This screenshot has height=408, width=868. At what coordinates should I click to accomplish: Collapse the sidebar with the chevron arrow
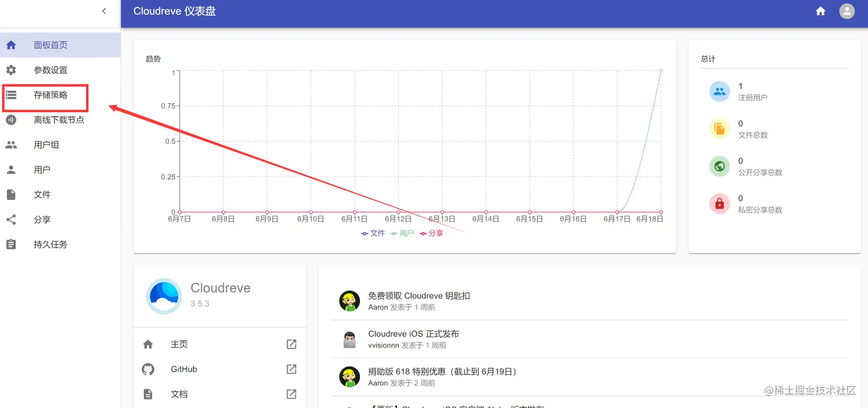(x=104, y=11)
